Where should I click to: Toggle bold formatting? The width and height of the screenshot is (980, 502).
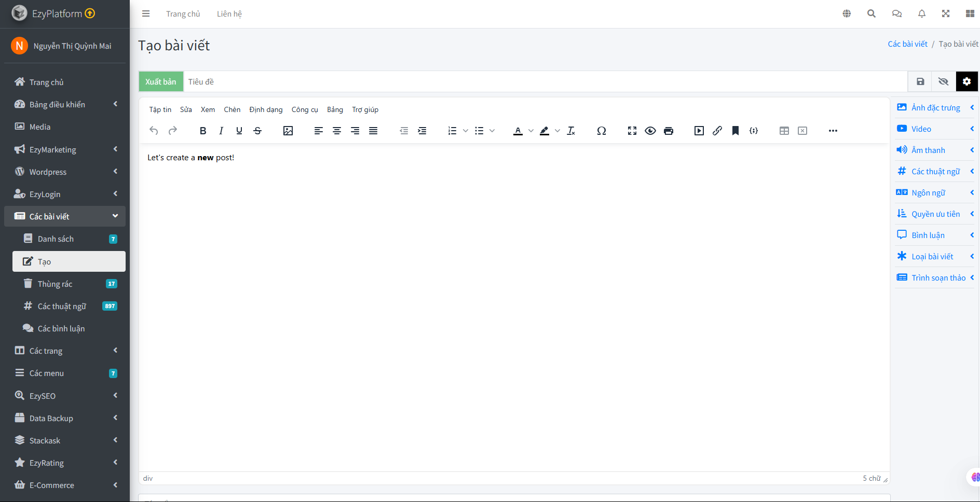click(x=203, y=131)
